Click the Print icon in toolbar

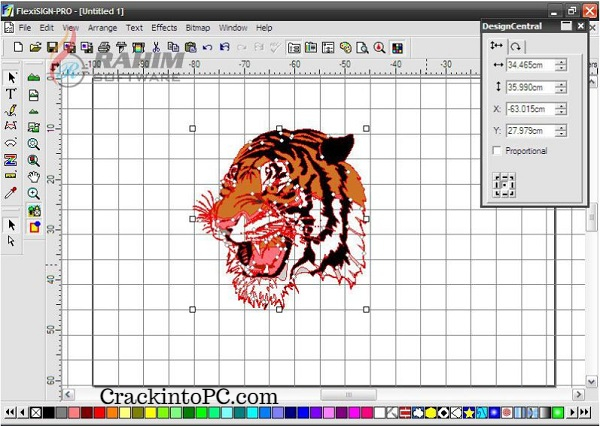click(104, 47)
